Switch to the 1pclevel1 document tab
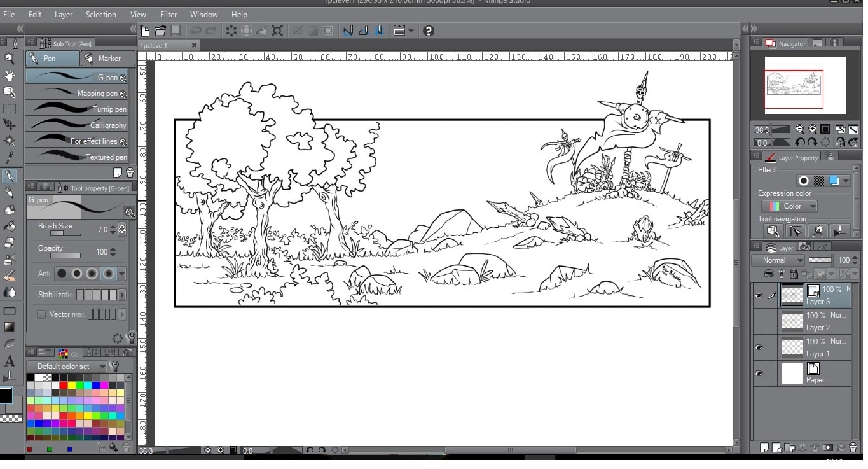Viewport: 868px width, 469px height. point(169,45)
